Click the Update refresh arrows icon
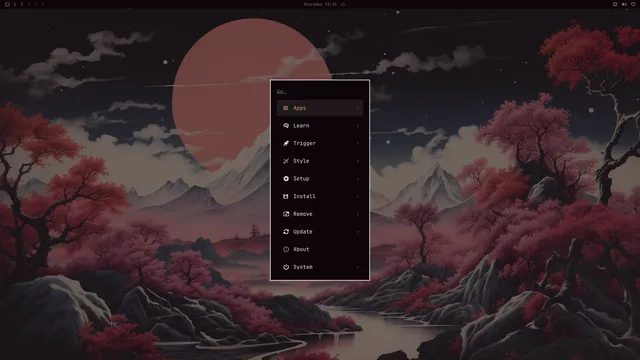The height and width of the screenshot is (360, 640). point(286,231)
